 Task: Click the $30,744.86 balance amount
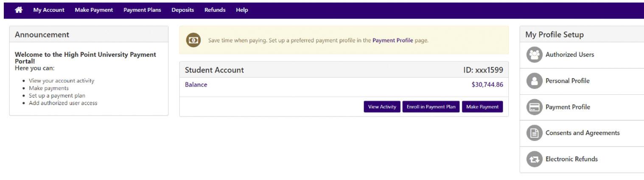point(487,85)
